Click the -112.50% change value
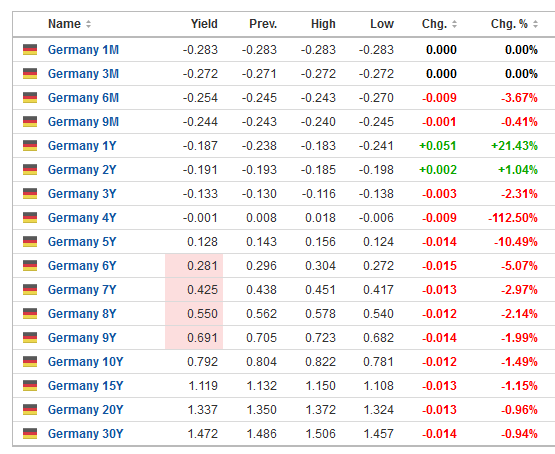The height and width of the screenshot is (454, 555). click(x=513, y=218)
